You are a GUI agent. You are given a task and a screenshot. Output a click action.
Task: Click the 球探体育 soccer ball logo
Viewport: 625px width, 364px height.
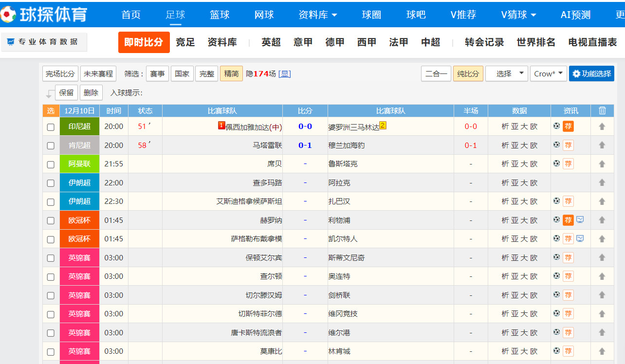[8, 15]
